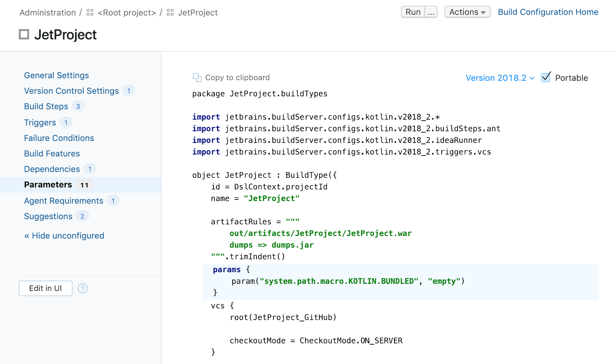Click the Copy to clipboard text
Image resolution: width=616 pixels, height=364 pixels.
[237, 78]
